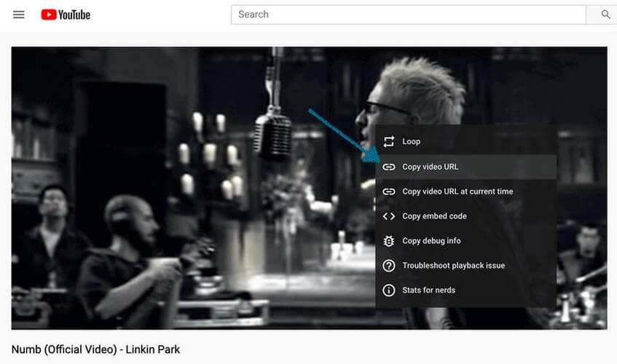This screenshot has width=617, height=364.
Task: Click the magnifier search button
Action: (x=605, y=15)
